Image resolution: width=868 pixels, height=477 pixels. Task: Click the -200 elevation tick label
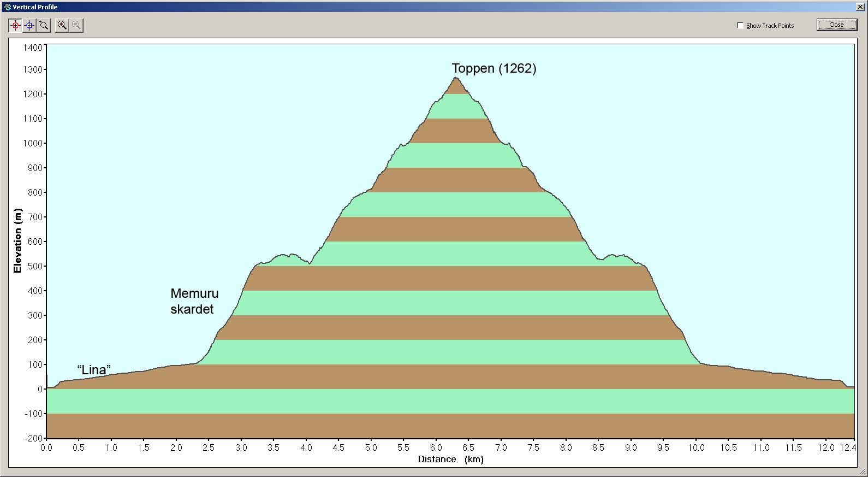[x=33, y=438]
